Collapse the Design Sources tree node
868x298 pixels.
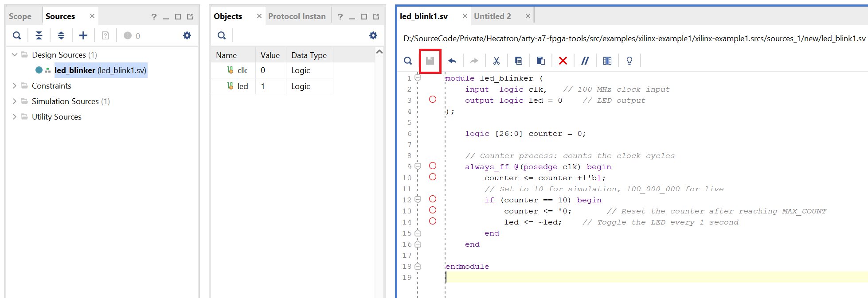click(15, 54)
